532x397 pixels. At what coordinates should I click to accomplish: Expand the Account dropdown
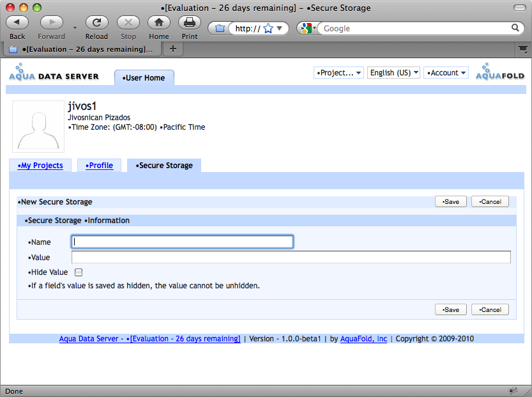[446, 73]
